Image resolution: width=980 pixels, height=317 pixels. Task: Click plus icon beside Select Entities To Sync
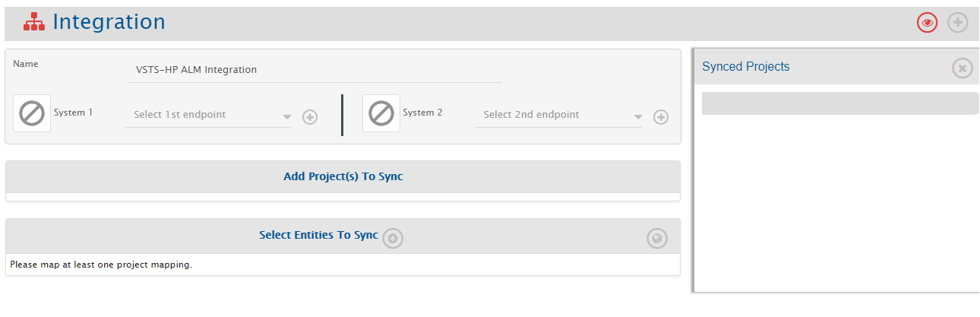click(393, 238)
